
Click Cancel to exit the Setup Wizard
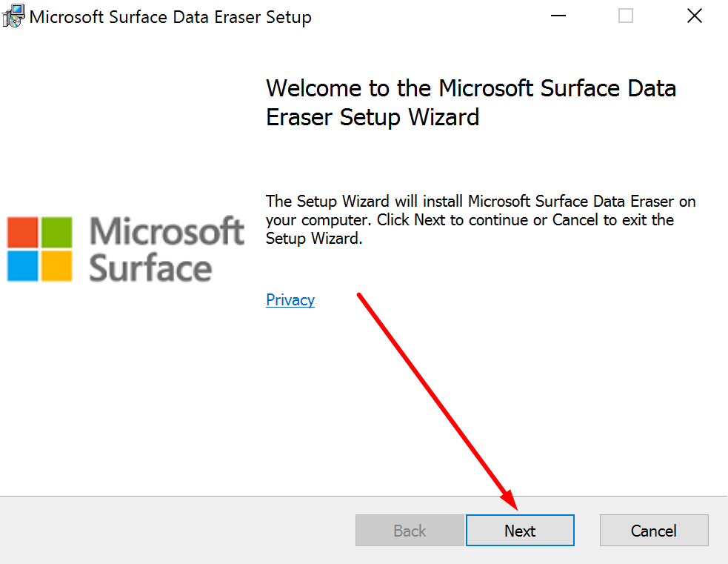click(x=653, y=530)
